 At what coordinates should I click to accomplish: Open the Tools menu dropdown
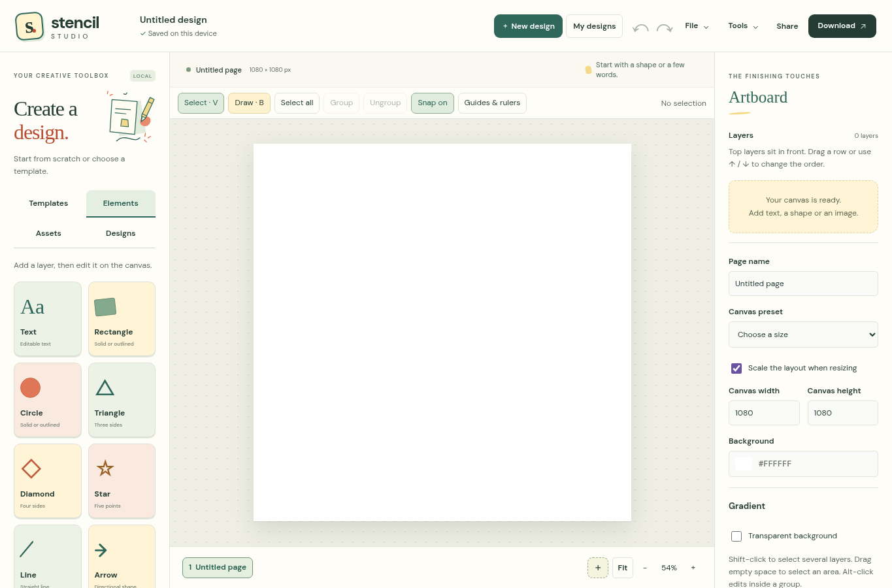pyautogui.click(x=743, y=26)
